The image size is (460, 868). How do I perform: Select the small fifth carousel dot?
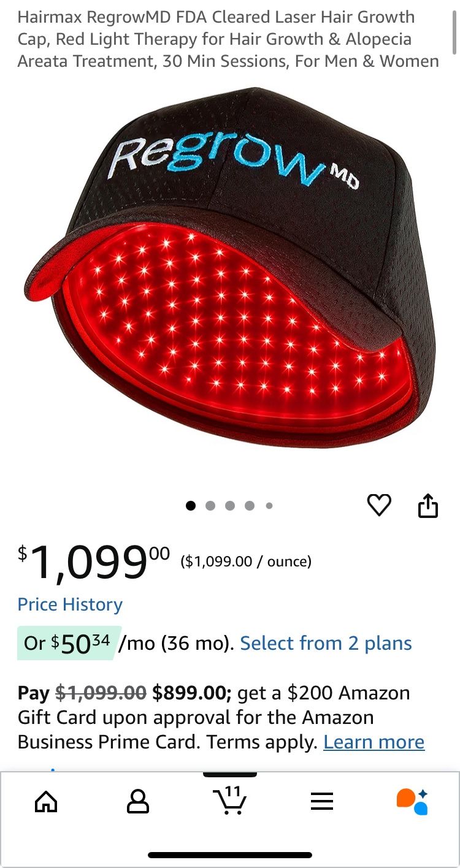pos(269,506)
